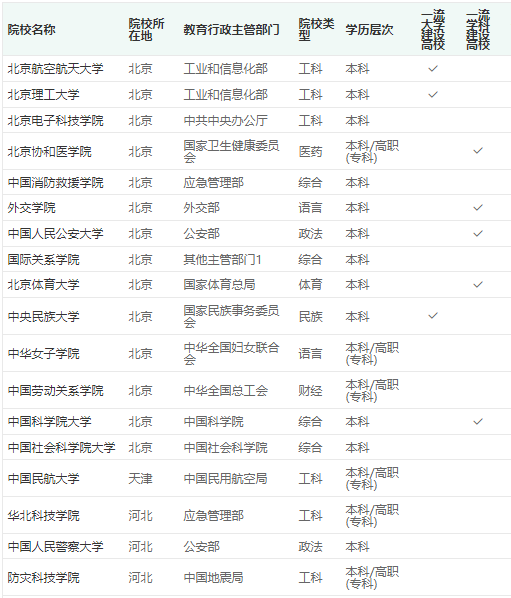Click checkmark in 北京体育大学 row
The height and width of the screenshot is (598, 511).
coord(478,285)
